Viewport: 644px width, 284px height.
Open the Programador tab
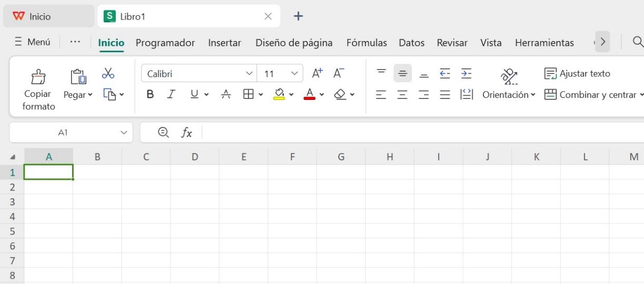(165, 43)
